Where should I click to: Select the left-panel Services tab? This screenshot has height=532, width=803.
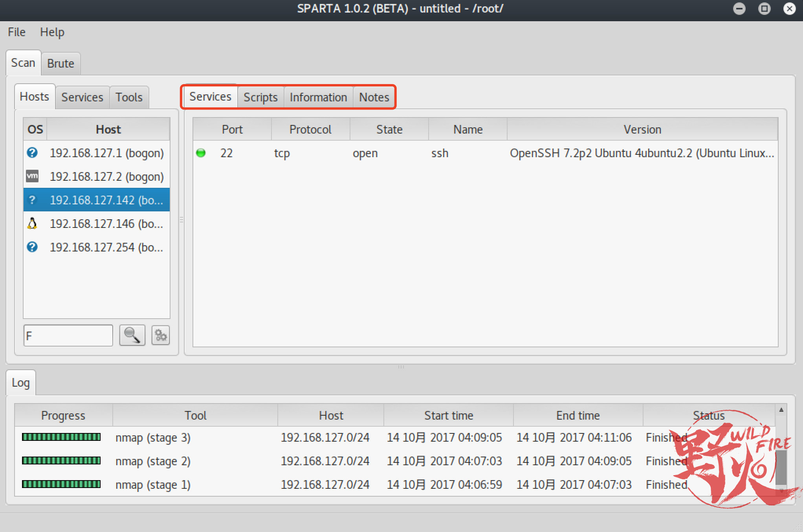82,97
